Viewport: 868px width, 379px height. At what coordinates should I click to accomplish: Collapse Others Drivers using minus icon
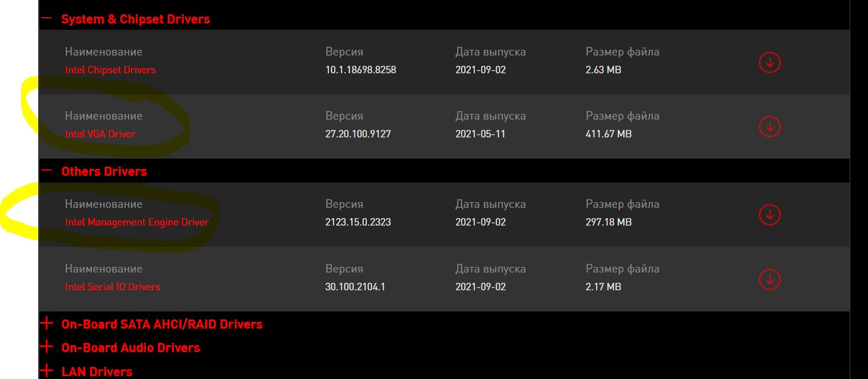(47, 171)
